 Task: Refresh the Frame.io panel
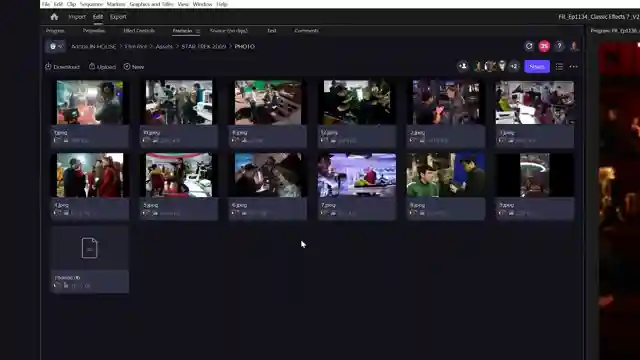[x=529, y=46]
